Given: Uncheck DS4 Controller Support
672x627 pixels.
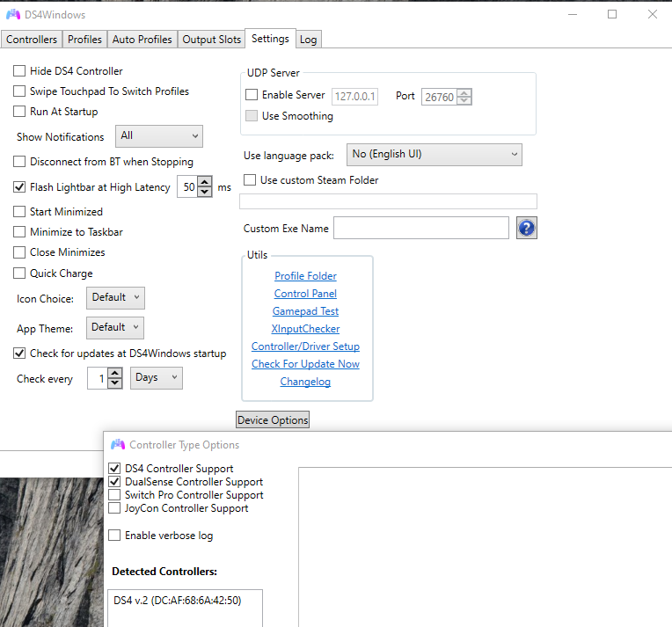Looking at the screenshot, I should click(x=114, y=469).
